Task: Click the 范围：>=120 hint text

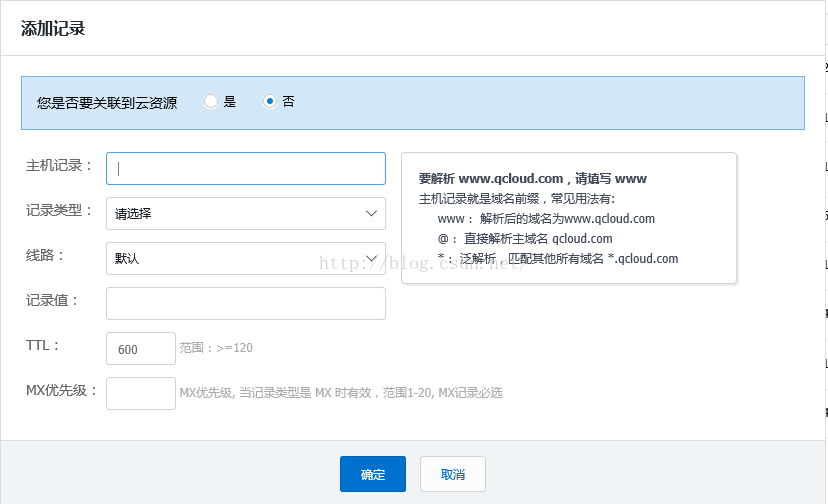Action: [x=216, y=348]
